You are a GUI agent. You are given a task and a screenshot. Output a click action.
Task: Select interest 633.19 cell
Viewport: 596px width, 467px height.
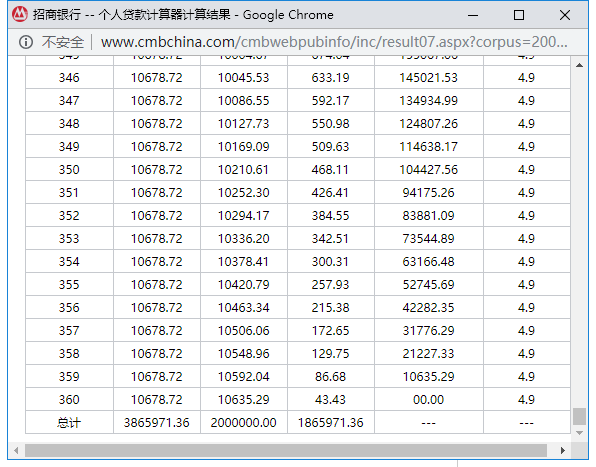(x=330, y=78)
